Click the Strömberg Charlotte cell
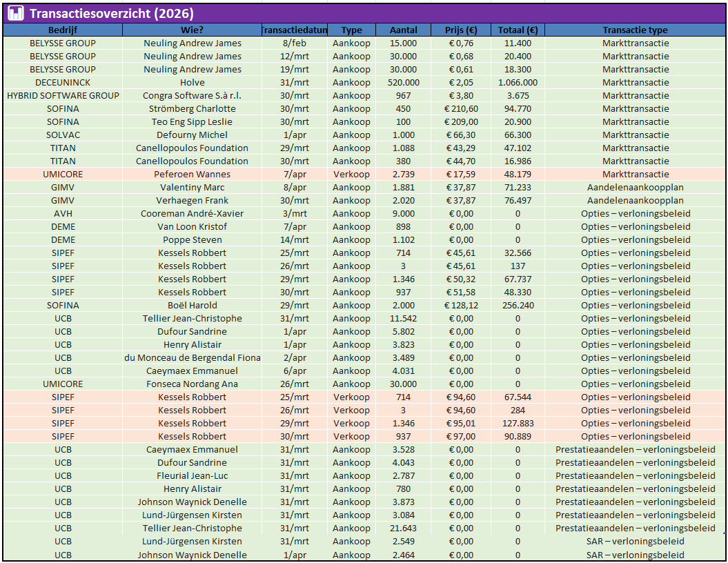 [x=192, y=109]
